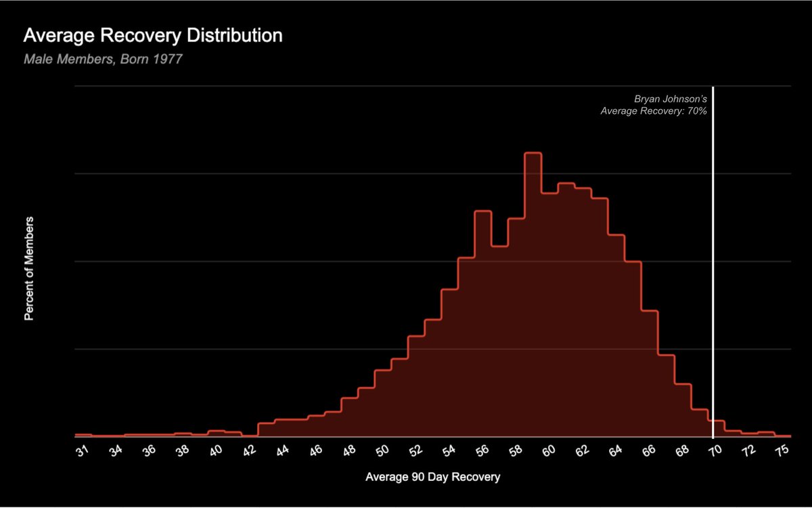Select the "Male Members, Born 1977" subtitle
The width and height of the screenshot is (812, 508).
pyautogui.click(x=103, y=59)
